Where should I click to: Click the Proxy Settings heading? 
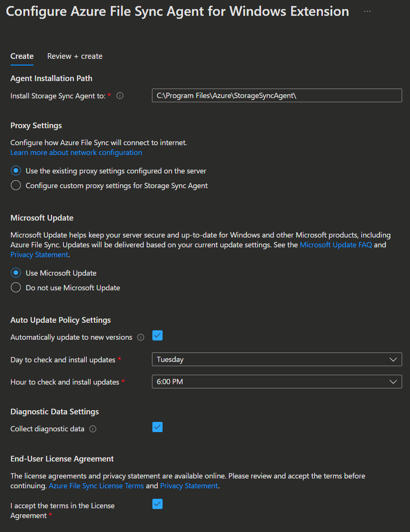(36, 126)
